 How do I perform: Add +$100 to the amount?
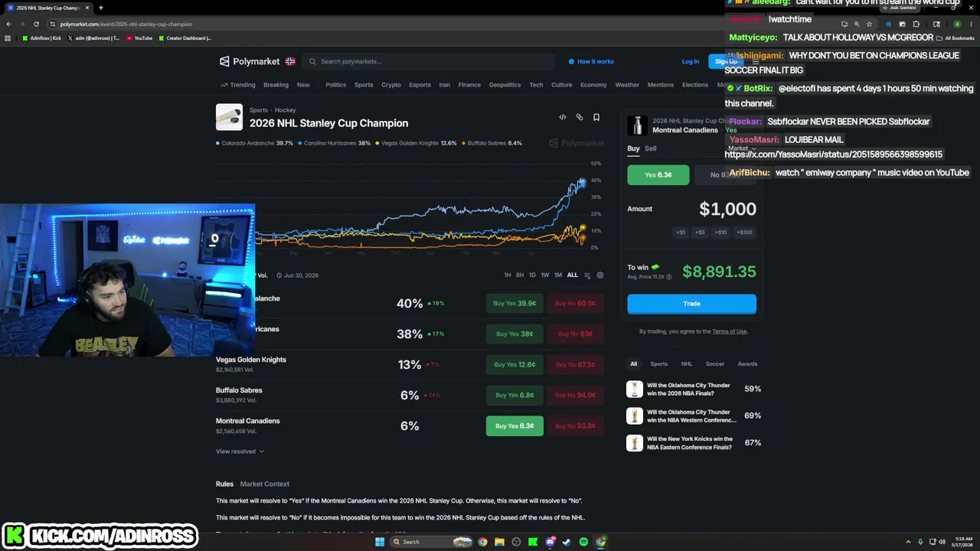tap(744, 232)
